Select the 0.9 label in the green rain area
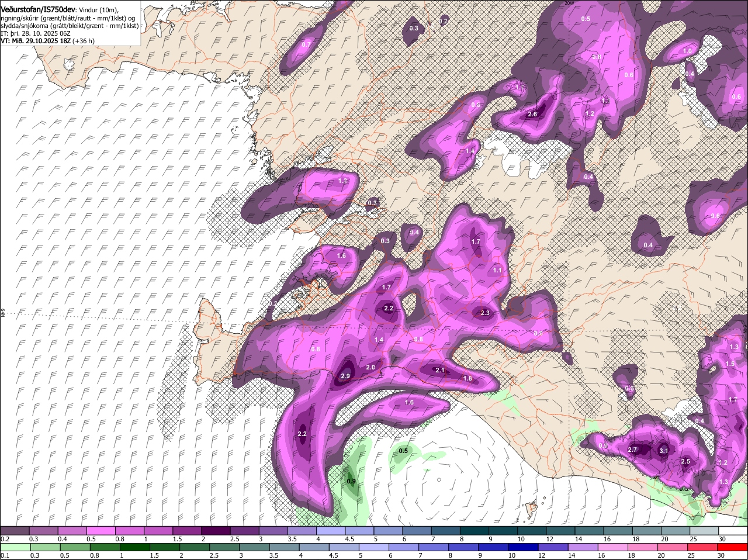Viewport: 748px width, 560px height. (351, 482)
